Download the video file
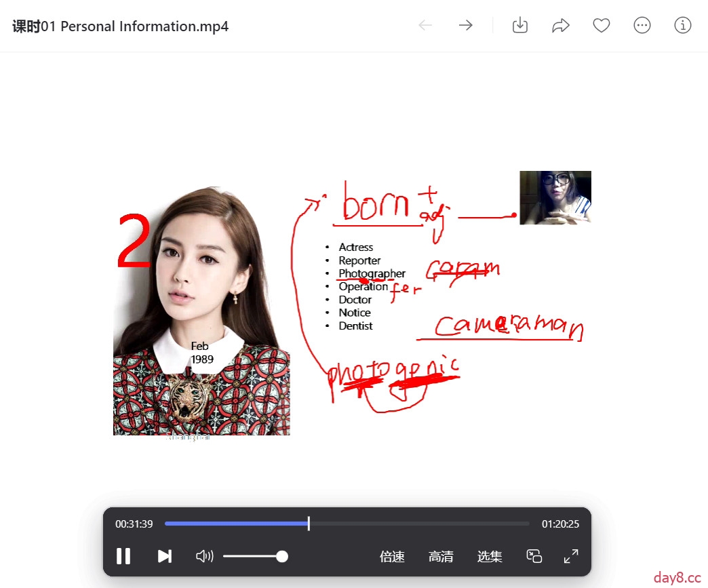The height and width of the screenshot is (588, 708). click(520, 26)
